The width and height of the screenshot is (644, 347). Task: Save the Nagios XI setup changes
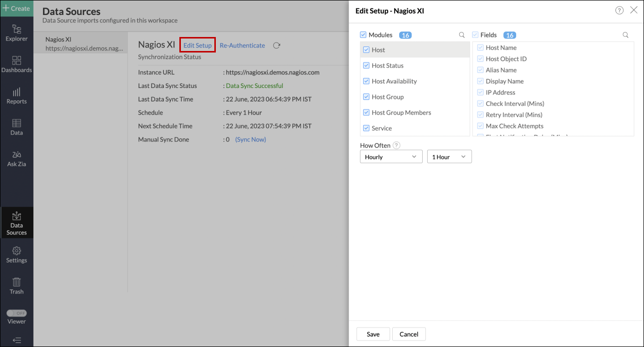[x=373, y=334]
